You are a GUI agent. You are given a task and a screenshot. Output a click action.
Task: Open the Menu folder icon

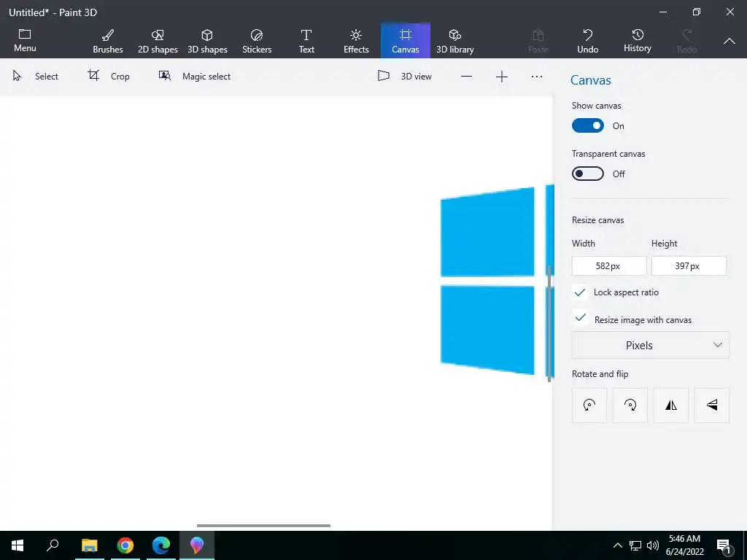coord(25,41)
